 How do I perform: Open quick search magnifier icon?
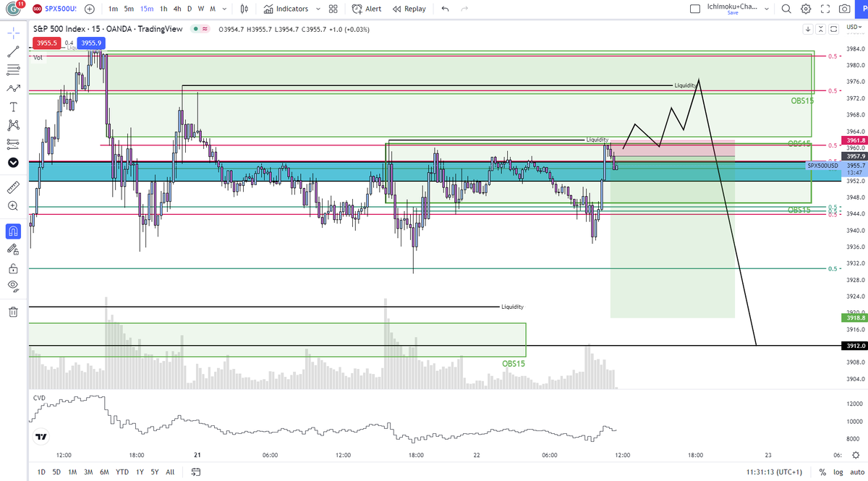[787, 9]
